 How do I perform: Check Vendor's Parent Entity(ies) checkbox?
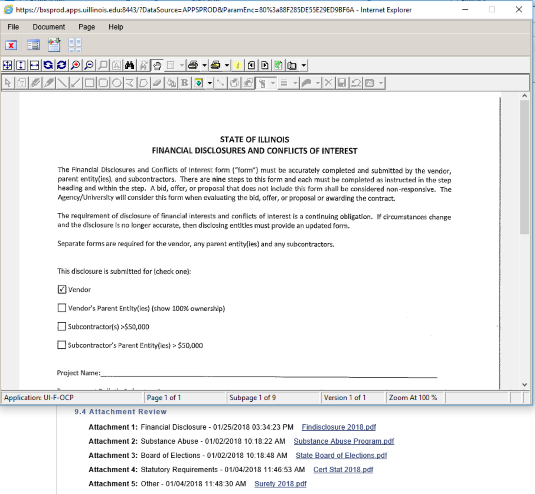coord(62,308)
